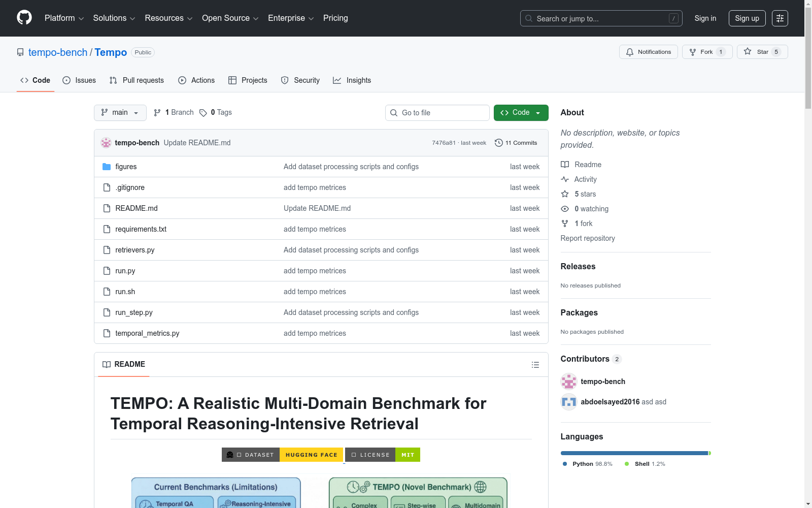Star the Tempo repository

click(762, 52)
